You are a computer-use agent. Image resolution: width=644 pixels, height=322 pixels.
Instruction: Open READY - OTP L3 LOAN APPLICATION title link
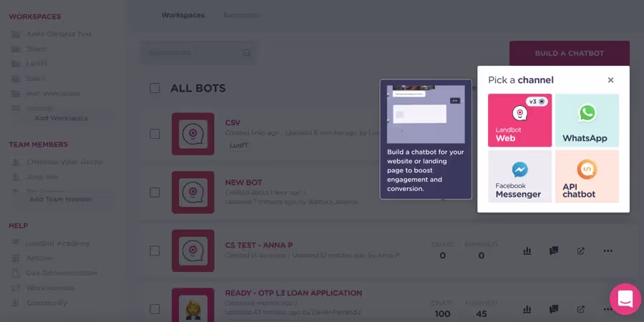(293, 293)
